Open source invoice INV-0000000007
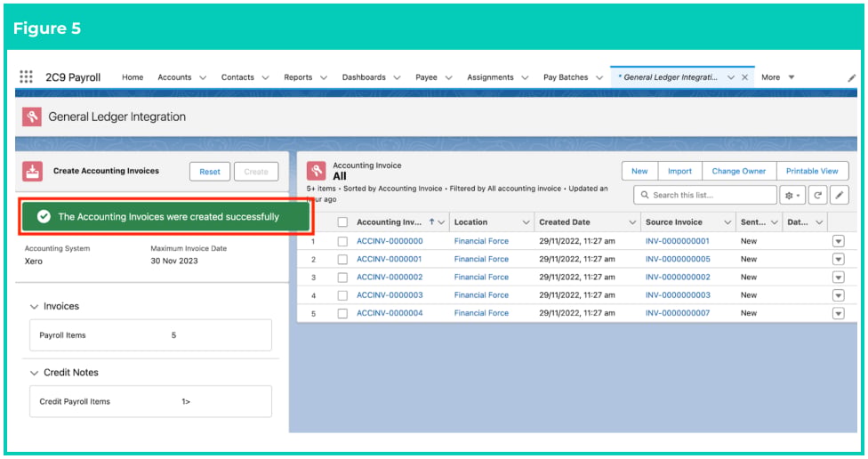Screen dimensions: 868x459 (x=678, y=313)
